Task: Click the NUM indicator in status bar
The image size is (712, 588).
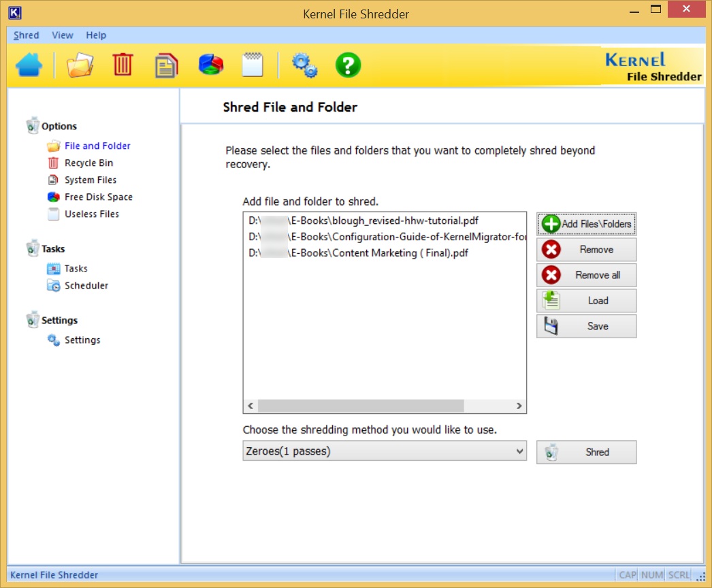Action: click(652, 575)
